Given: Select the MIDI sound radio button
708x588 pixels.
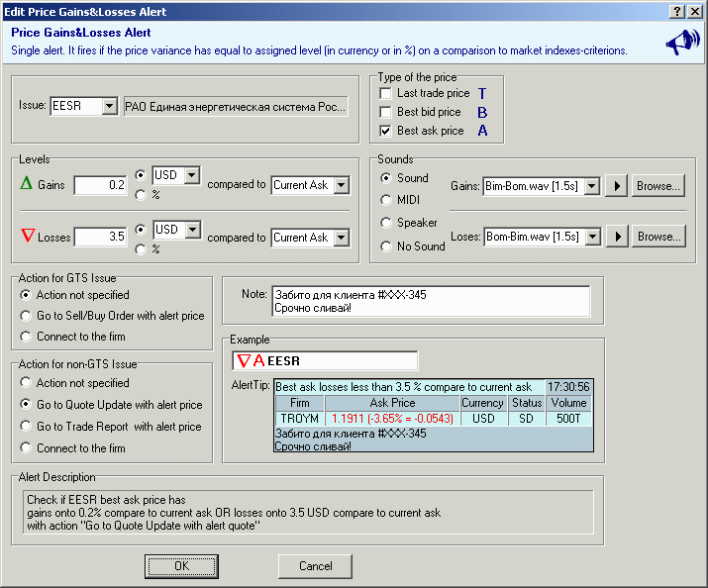Looking at the screenshot, I should pyautogui.click(x=386, y=200).
